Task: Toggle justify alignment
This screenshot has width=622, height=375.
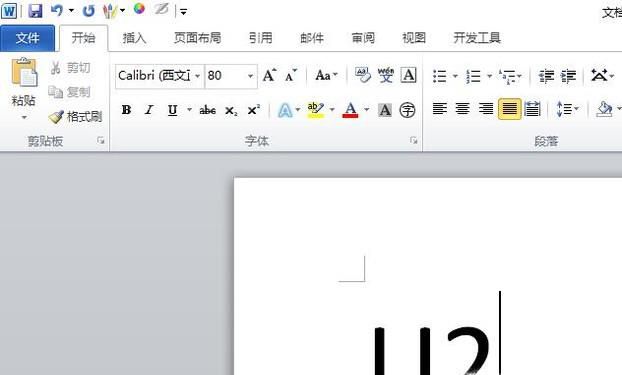Action: (509, 109)
